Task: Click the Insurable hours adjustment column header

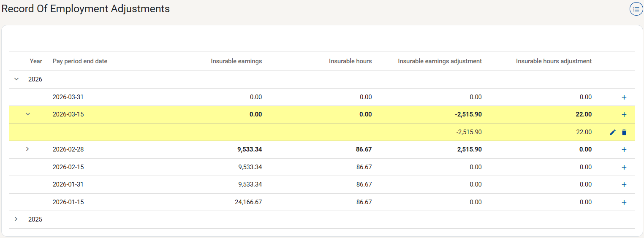Action: click(553, 61)
